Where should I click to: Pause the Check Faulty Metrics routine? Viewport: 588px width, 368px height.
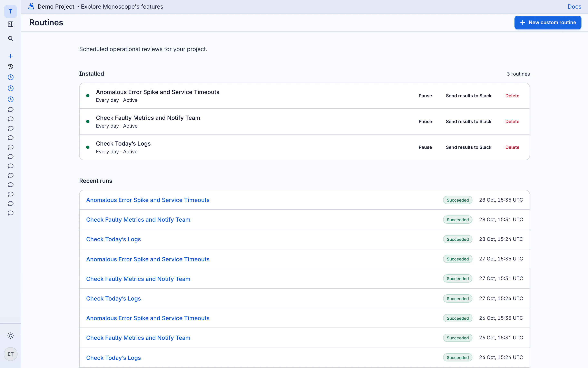click(x=425, y=121)
